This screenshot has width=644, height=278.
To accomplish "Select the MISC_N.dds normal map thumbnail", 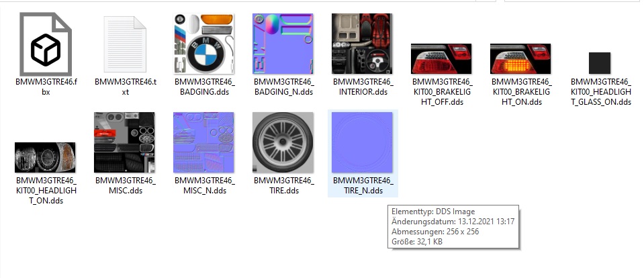I will coord(204,142).
